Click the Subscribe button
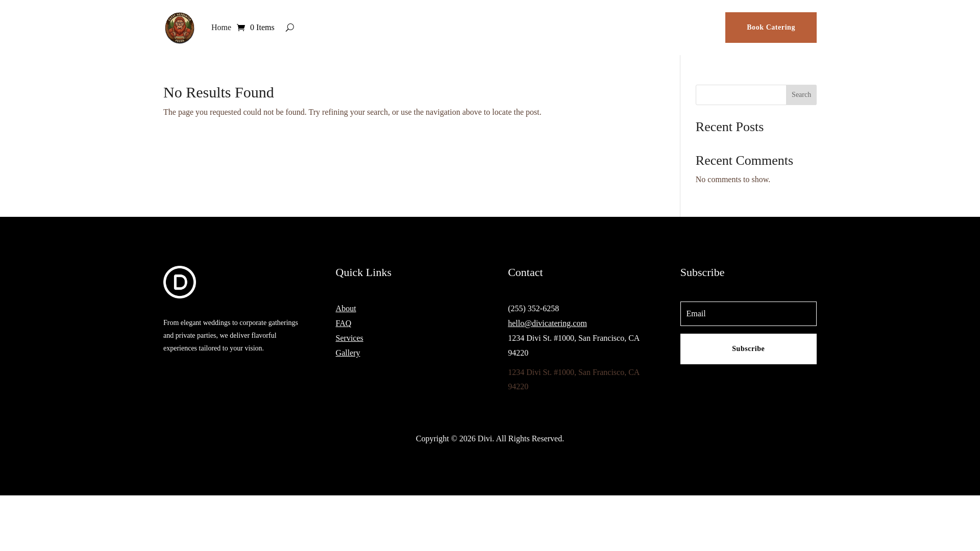This screenshot has height=551, width=980. [x=748, y=349]
